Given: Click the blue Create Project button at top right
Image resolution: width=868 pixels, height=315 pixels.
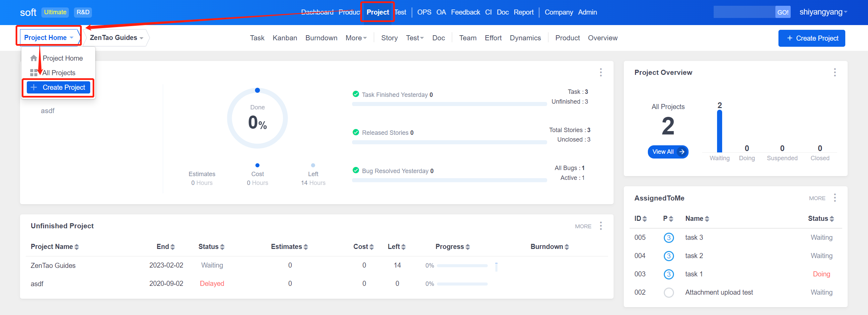Looking at the screenshot, I should [x=811, y=38].
